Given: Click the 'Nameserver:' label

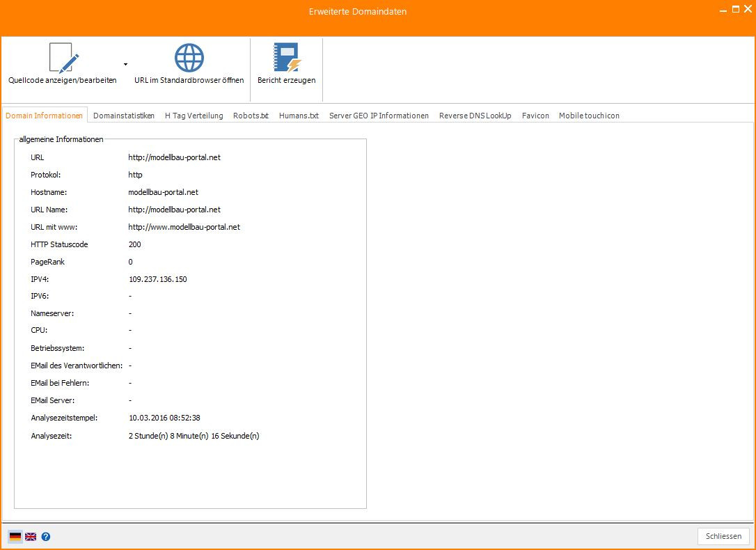Looking at the screenshot, I should (52, 314).
